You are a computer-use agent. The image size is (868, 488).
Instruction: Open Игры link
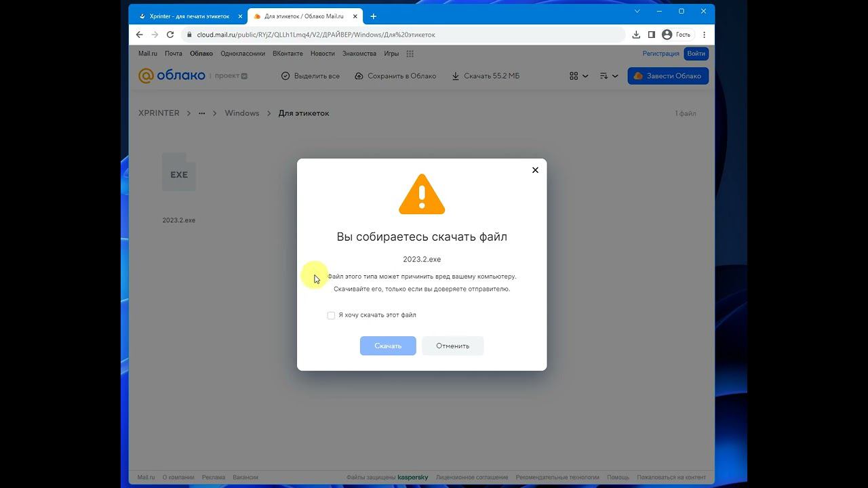tap(391, 54)
